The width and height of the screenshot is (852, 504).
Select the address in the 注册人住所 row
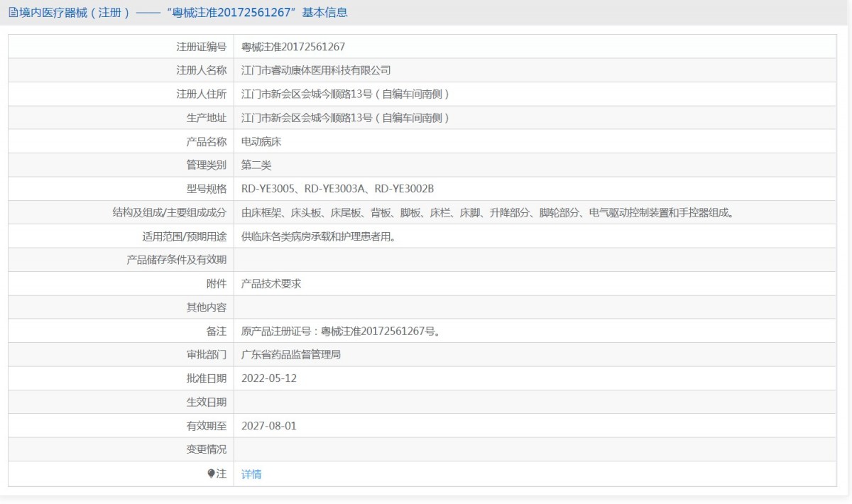[x=346, y=94]
